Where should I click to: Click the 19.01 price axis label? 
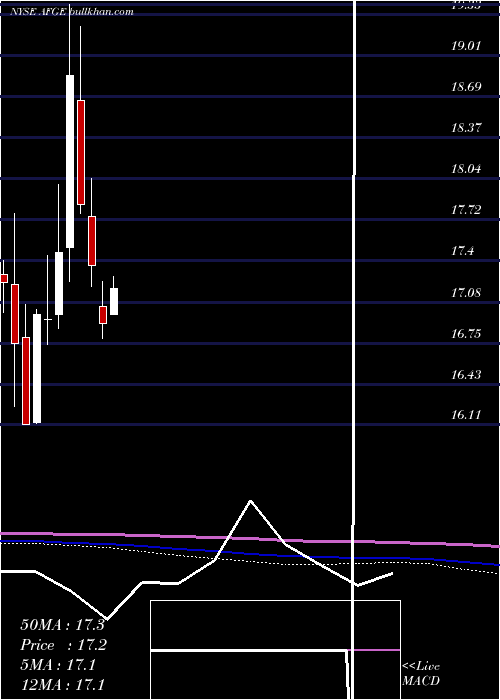point(466,45)
